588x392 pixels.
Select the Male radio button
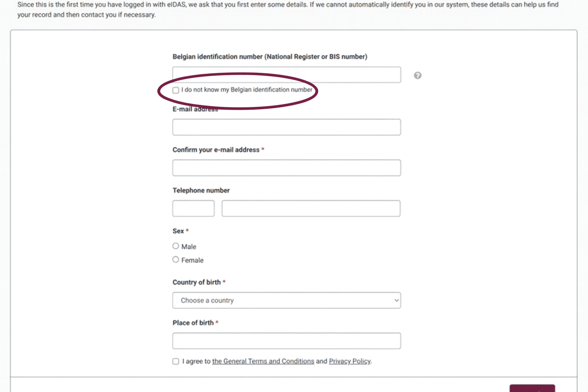click(176, 246)
